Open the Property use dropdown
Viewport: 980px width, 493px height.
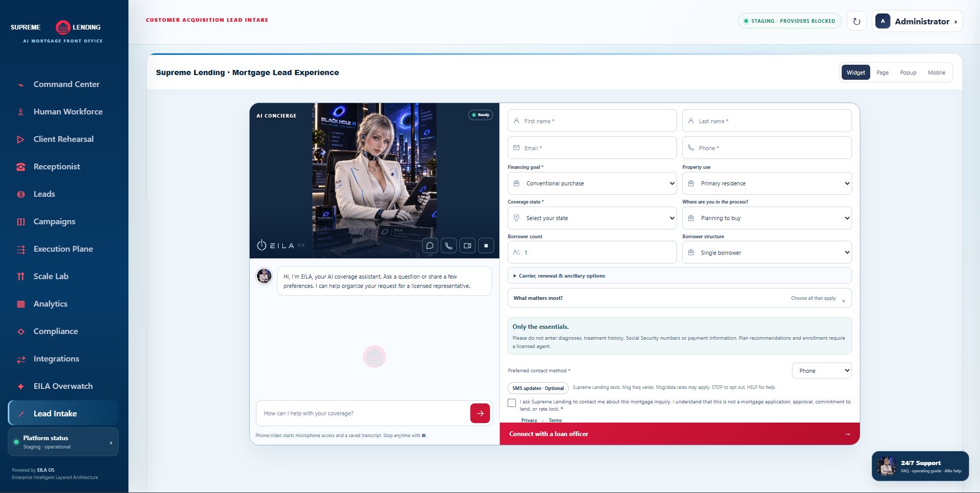click(767, 183)
